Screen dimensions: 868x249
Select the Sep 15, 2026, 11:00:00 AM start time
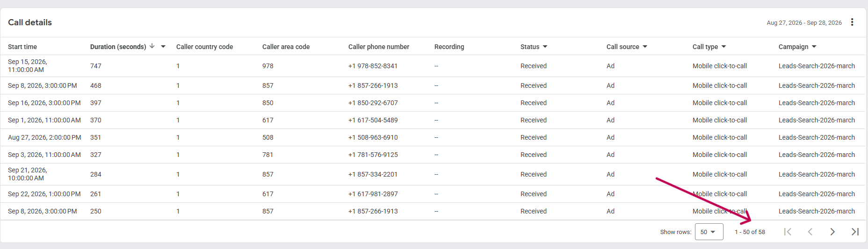tap(28, 66)
